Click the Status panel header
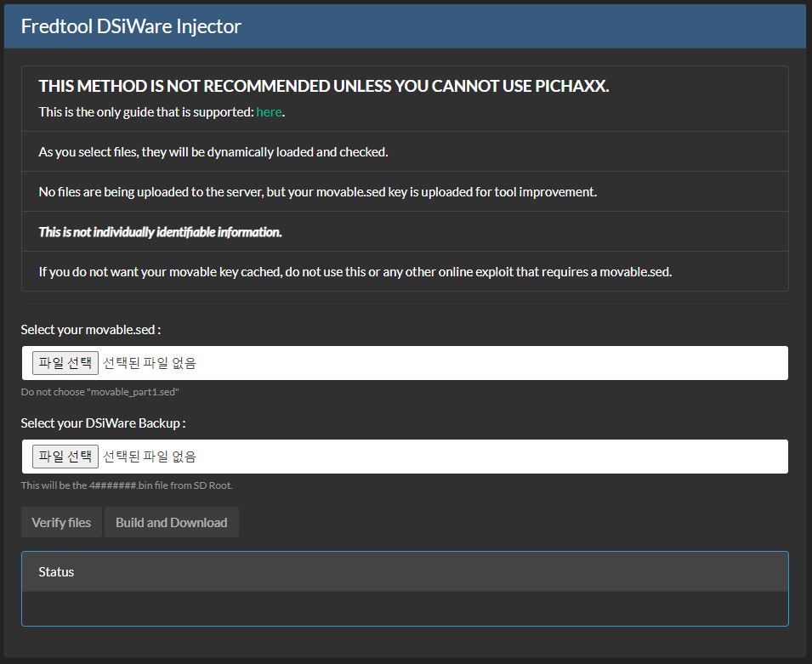 coord(405,572)
